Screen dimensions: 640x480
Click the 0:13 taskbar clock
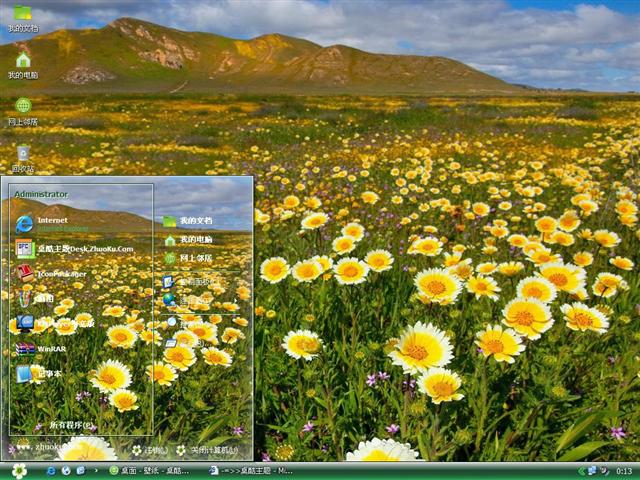624,471
